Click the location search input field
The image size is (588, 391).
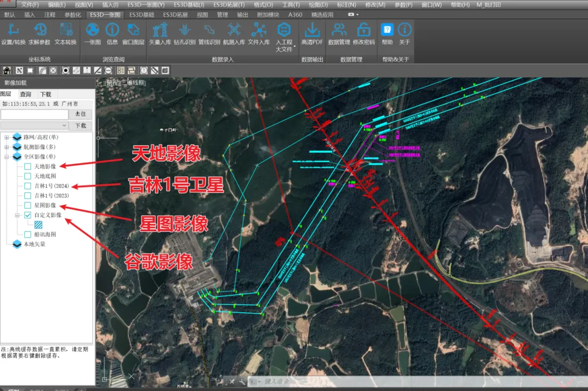(x=34, y=114)
